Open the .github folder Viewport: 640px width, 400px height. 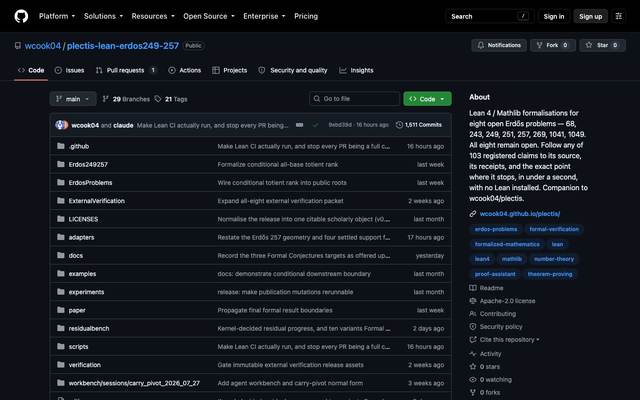tap(79, 146)
